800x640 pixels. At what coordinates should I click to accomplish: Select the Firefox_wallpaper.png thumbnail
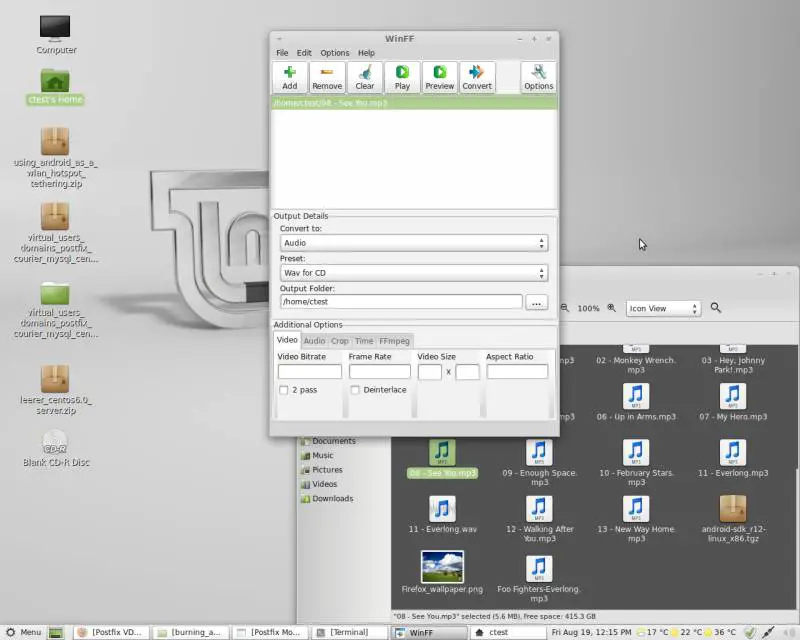tap(442, 566)
